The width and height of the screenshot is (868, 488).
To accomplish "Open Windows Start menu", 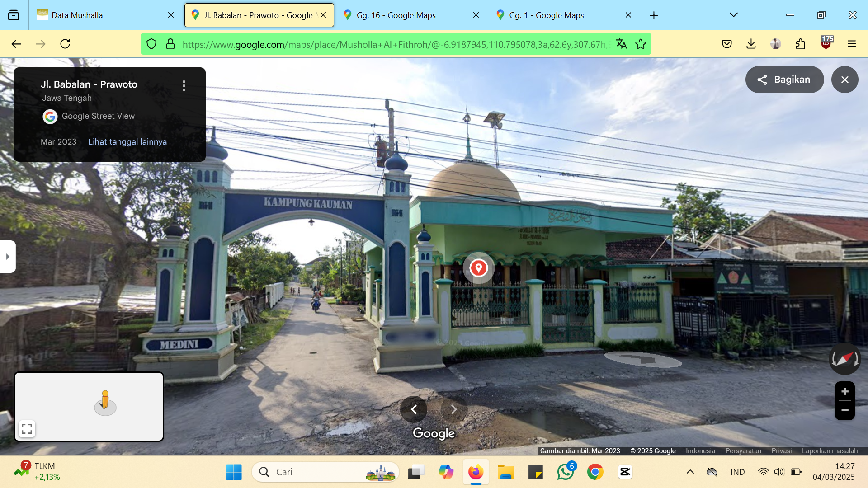I will 234,472.
